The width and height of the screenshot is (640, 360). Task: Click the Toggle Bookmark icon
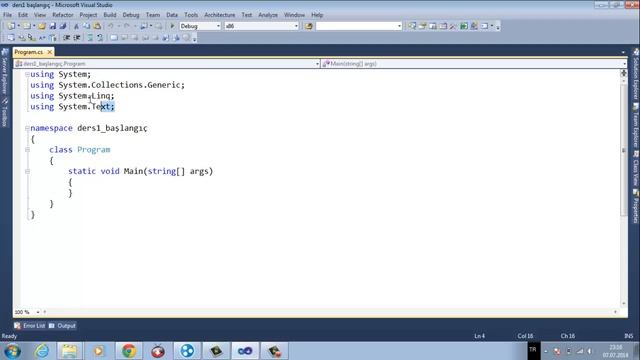coord(114,38)
